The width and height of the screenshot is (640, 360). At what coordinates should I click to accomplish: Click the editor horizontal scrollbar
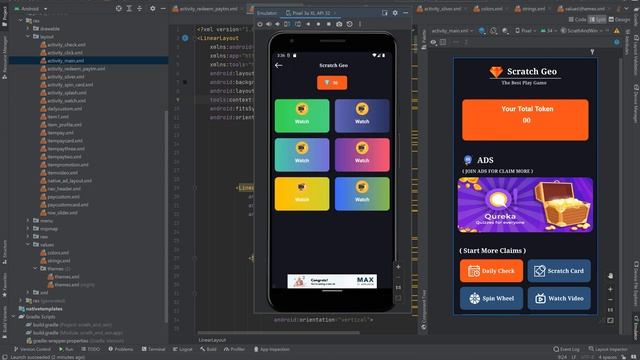click(x=279, y=333)
